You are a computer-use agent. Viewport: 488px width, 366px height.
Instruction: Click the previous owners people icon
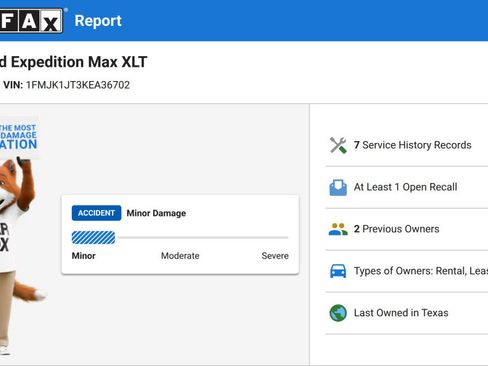tap(338, 229)
